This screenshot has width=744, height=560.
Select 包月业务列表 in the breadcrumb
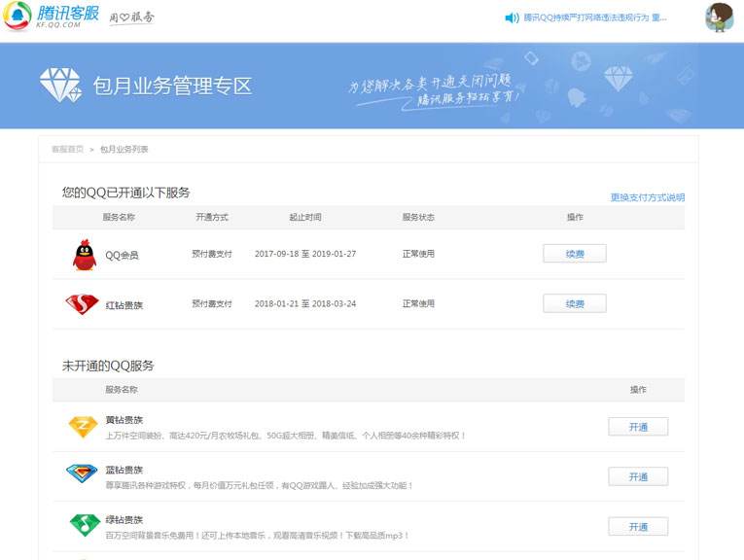(124, 149)
